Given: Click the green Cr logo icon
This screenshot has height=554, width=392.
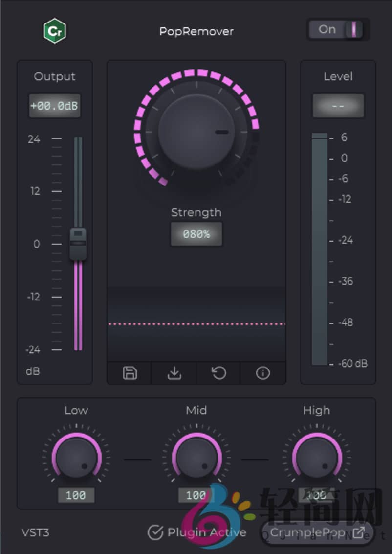Looking at the screenshot, I should [x=55, y=32].
